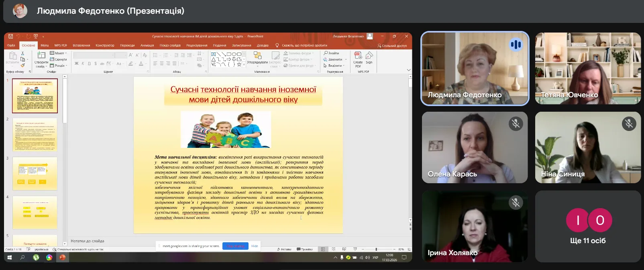
Task: Switch to slide sorter view in status bar
Action: [x=333, y=250]
